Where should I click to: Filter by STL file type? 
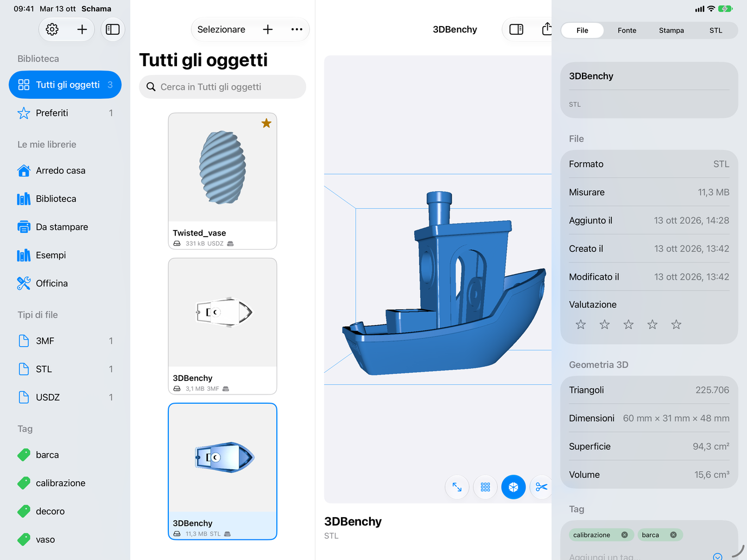coord(65,369)
